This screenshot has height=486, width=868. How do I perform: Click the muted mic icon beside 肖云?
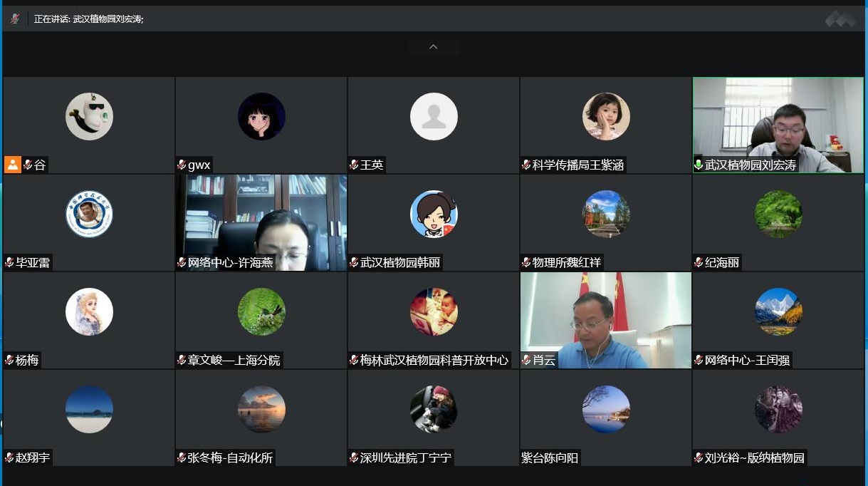tap(526, 361)
